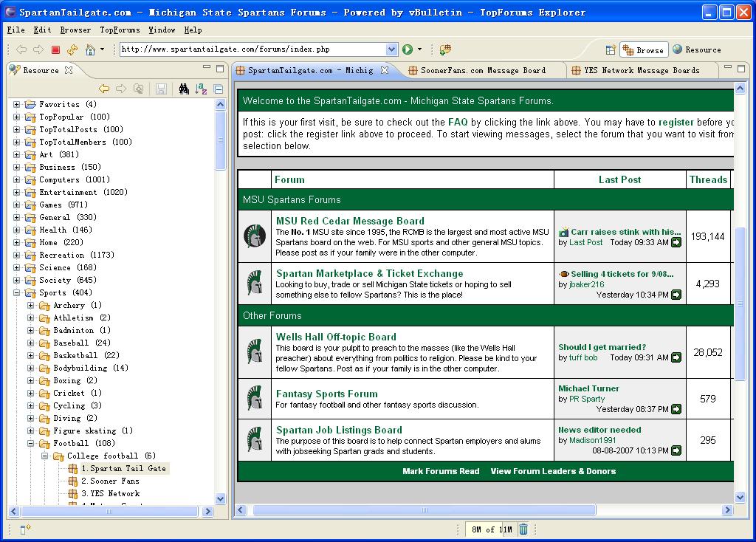Click the trash garbage collector icon in status bar
The height and width of the screenshot is (542, 756).
[523, 529]
